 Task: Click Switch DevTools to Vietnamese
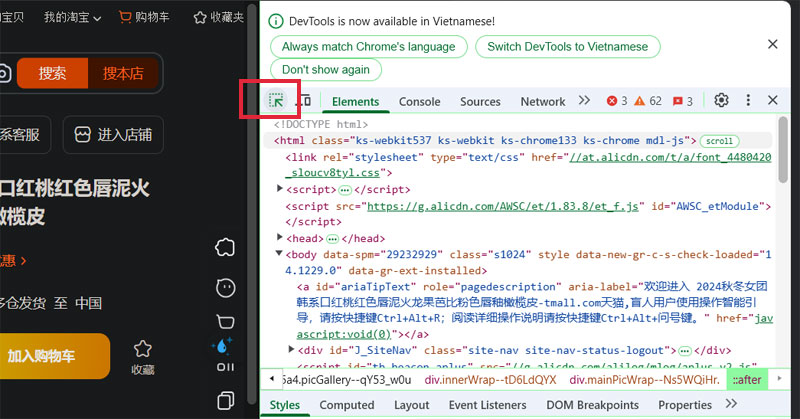pos(567,47)
